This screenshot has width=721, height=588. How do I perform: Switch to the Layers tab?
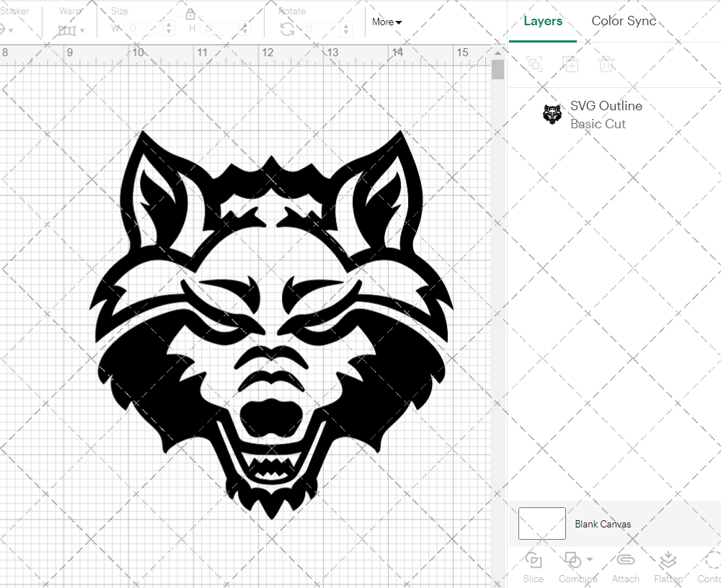point(543,21)
